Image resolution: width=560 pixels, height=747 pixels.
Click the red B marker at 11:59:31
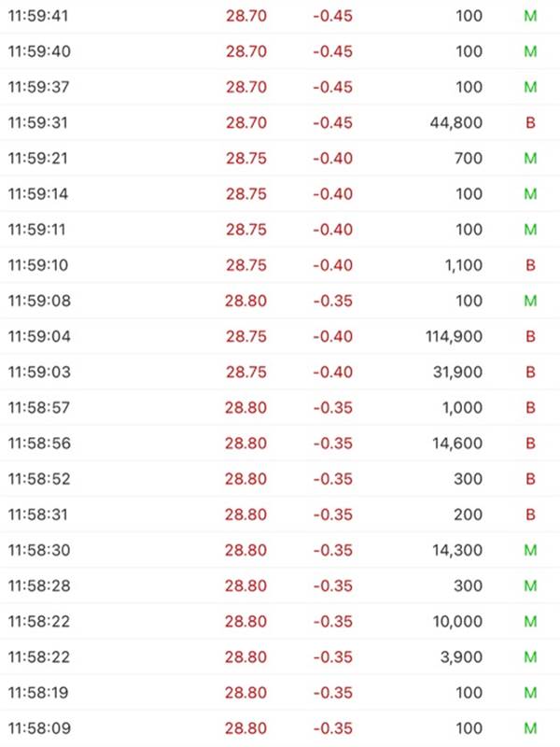pyautogui.click(x=530, y=123)
